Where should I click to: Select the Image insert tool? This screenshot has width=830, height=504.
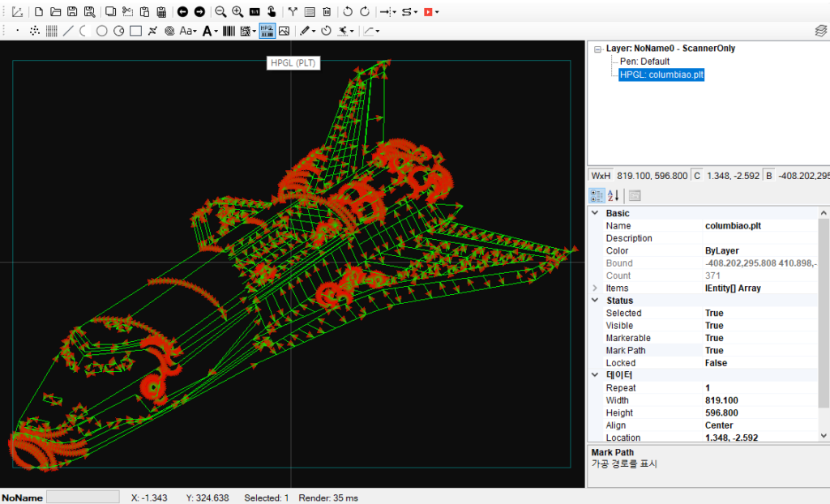tap(285, 31)
